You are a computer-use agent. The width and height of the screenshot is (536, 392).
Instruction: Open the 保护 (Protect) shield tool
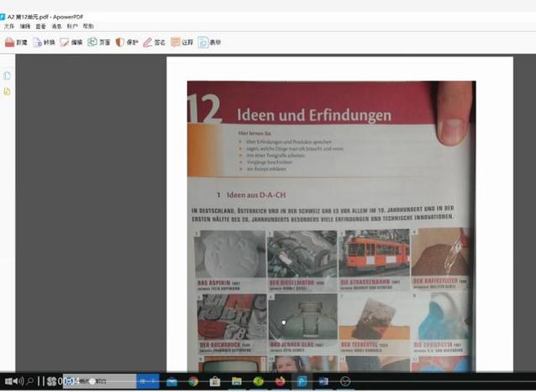[126, 42]
